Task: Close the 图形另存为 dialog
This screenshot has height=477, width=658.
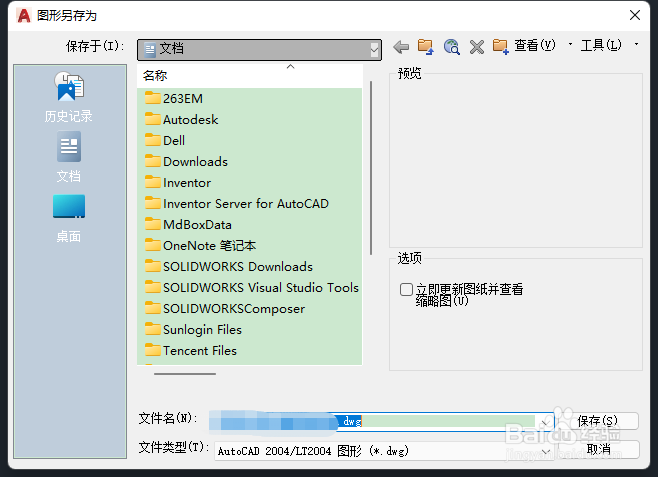Action: click(x=634, y=15)
